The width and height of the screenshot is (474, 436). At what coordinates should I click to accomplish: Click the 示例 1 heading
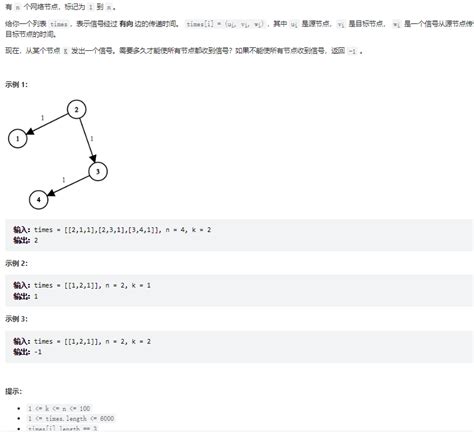(16, 85)
